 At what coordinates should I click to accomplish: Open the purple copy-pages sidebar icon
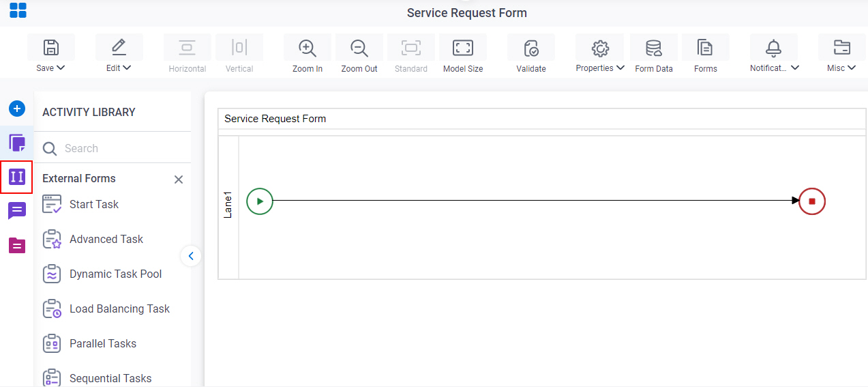tap(17, 143)
